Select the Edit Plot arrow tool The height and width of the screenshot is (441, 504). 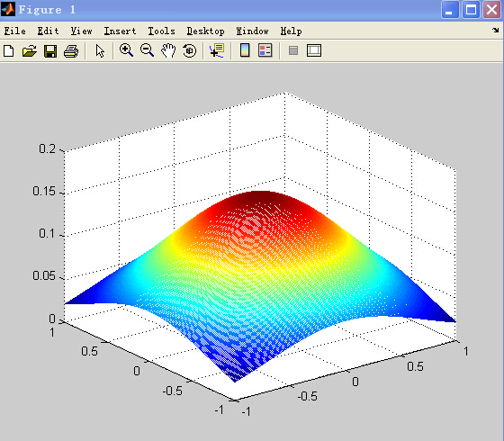[x=100, y=51]
